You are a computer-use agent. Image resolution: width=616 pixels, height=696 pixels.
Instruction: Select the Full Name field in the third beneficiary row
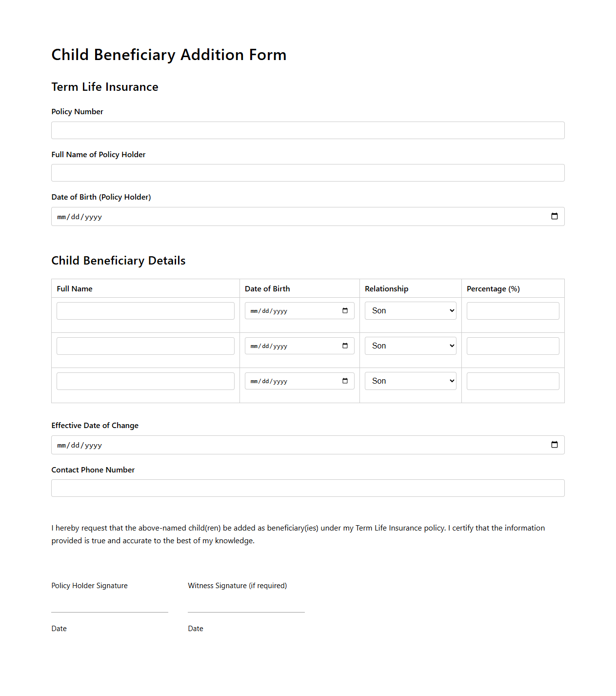(x=145, y=381)
